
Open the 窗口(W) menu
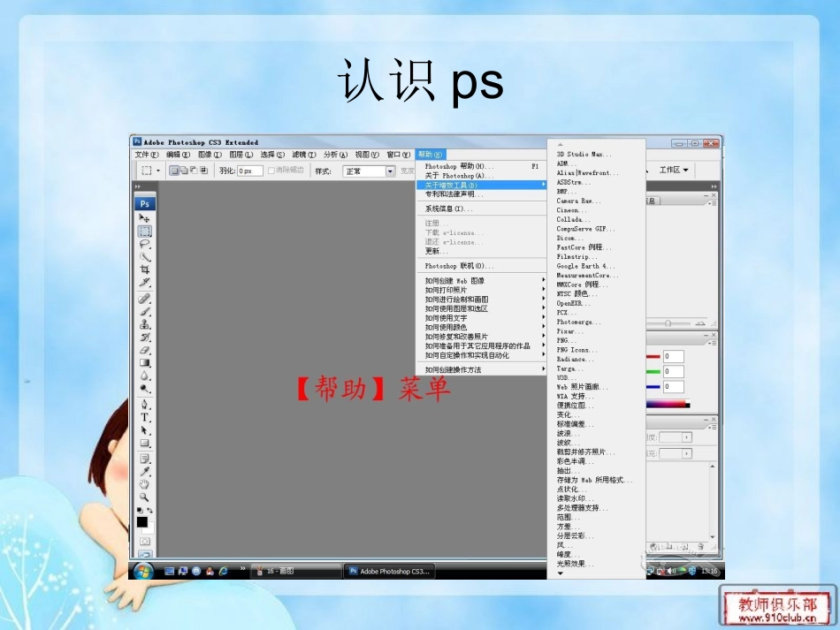(399, 155)
